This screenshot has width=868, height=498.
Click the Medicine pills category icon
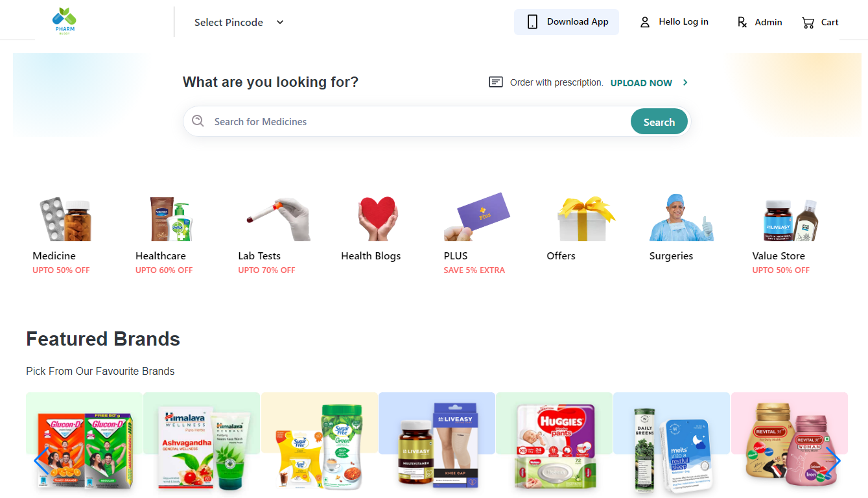(x=65, y=219)
